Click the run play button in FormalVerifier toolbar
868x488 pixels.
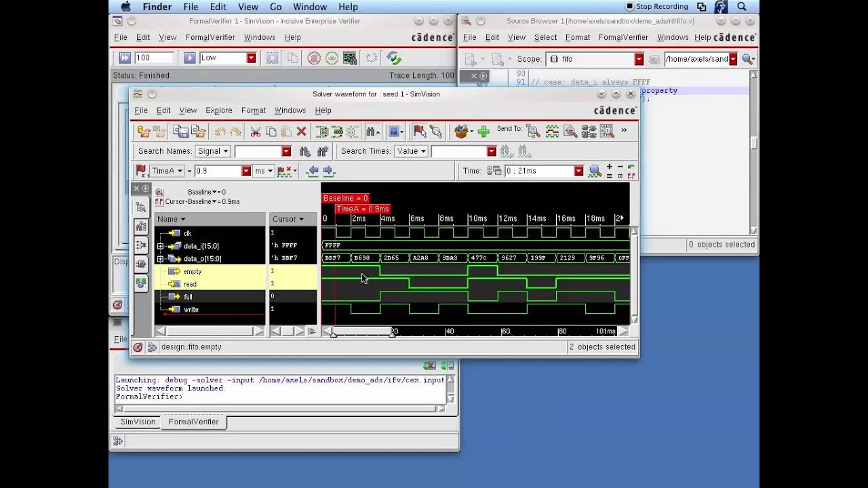190,58
